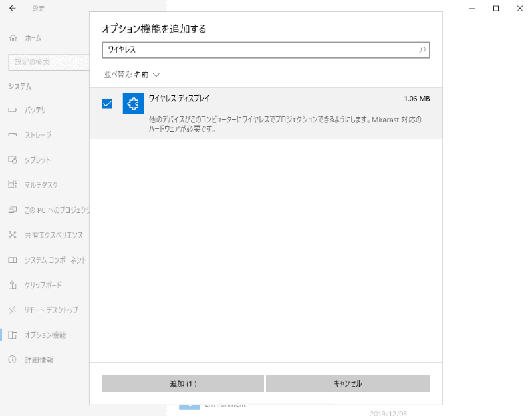The width and height of the screenshot is (532, 416).
Task: Minimize the Settings window
Action: [472, 9]
